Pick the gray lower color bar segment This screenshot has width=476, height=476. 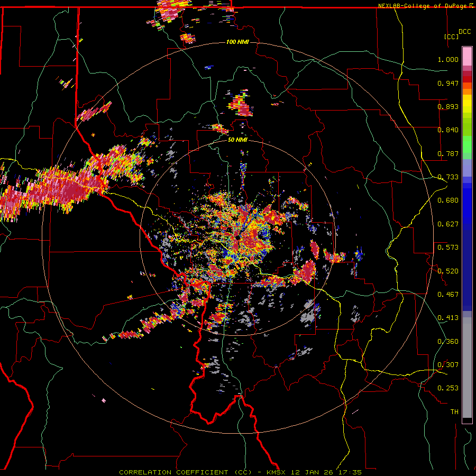[x=467, y=368]
